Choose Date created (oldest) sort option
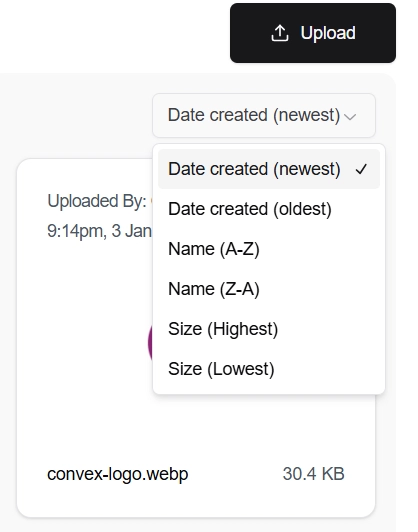 pos(269,209)
